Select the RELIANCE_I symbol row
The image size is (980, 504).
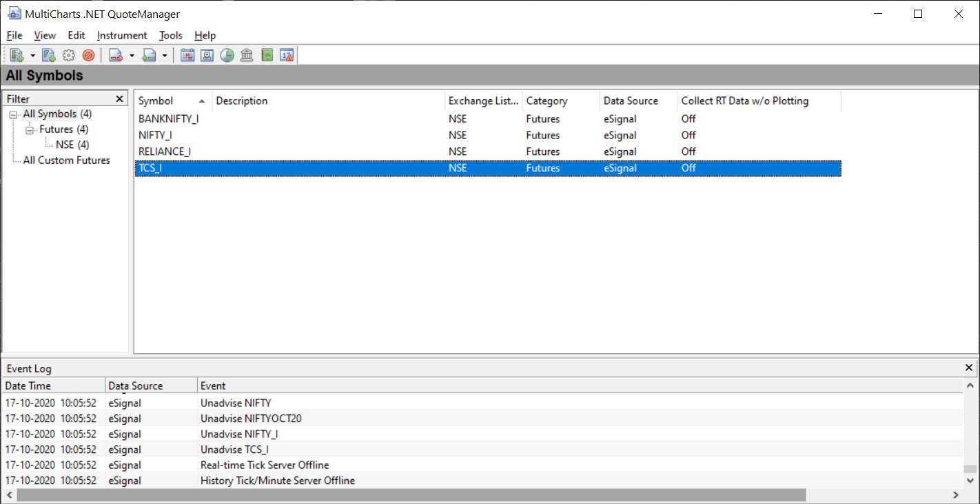click(488, 151)
